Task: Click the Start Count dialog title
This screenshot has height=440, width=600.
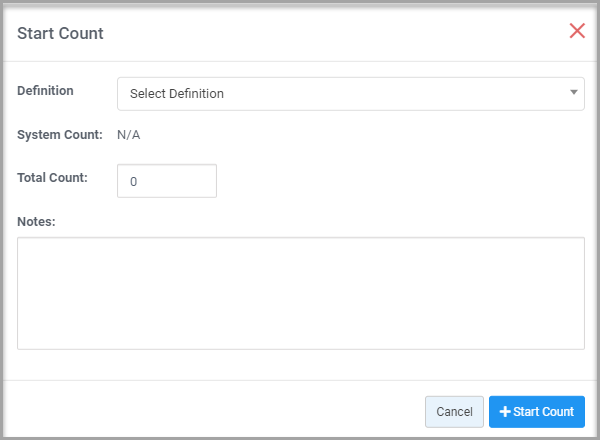Action: 60,33
